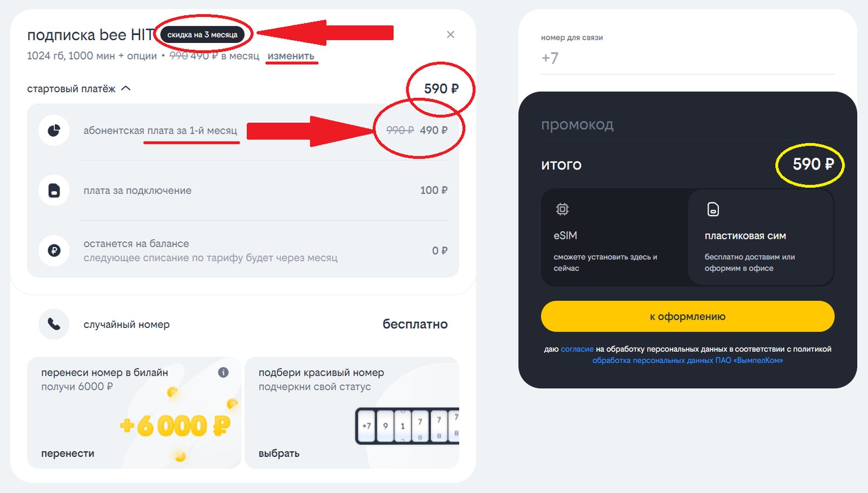Click the eSIM chip icon

[562, 209]
